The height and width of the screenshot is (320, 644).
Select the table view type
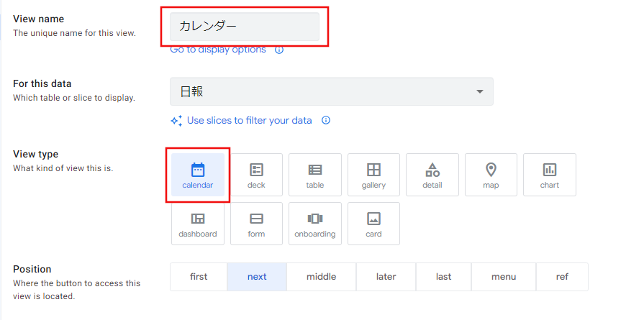[x=315, y=175]
